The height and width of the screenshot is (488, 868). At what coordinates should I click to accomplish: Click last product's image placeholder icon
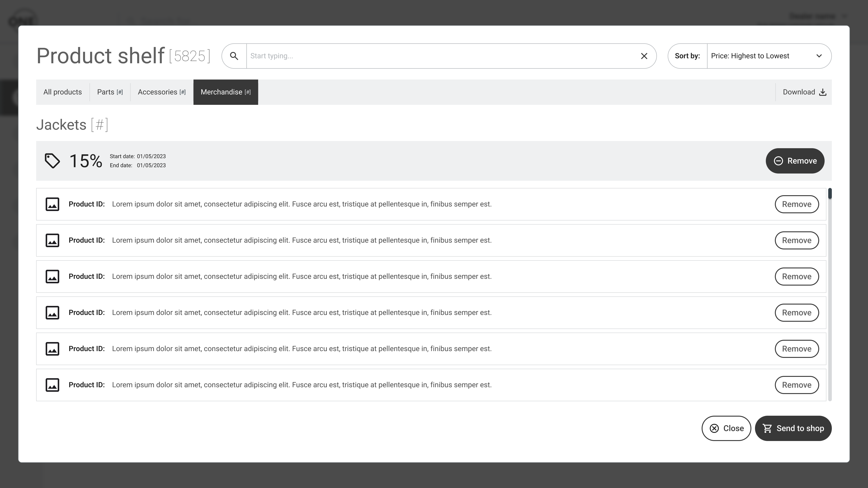pyautogui.click(x=52, y=385)
